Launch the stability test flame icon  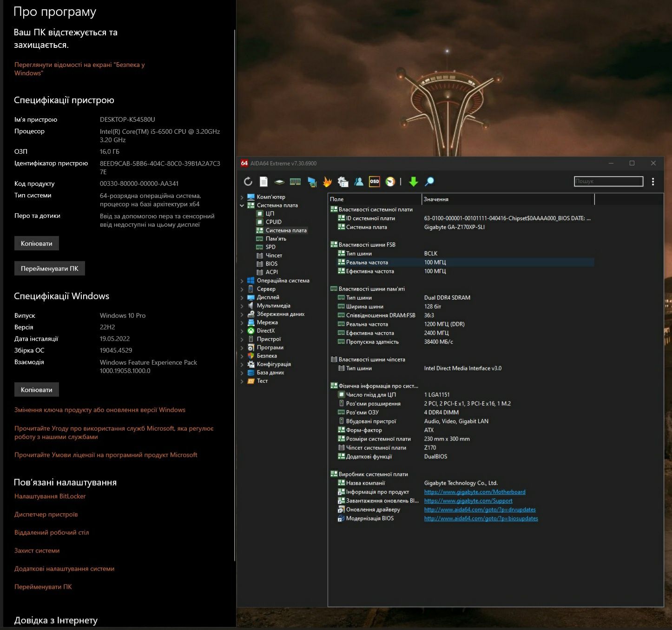tap(327, 182)
